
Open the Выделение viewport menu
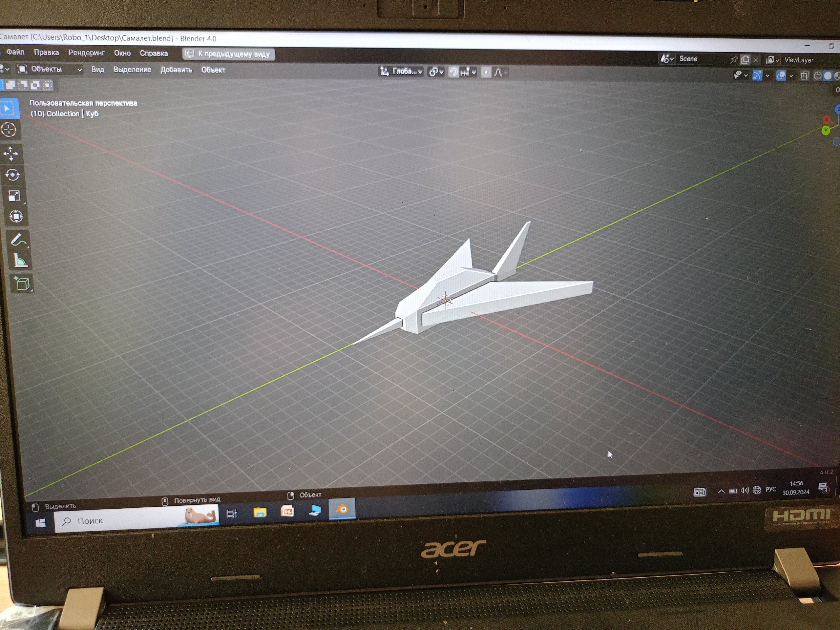click(132, 70)
